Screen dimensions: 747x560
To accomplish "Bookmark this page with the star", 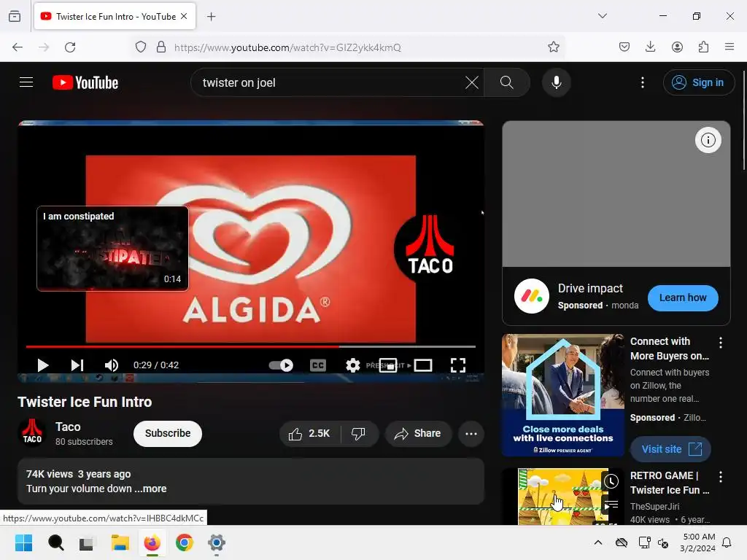I will click(553, 47).
